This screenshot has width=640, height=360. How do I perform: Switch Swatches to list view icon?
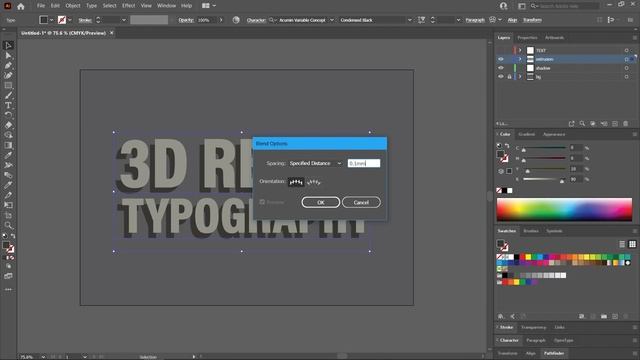point(622,244)
